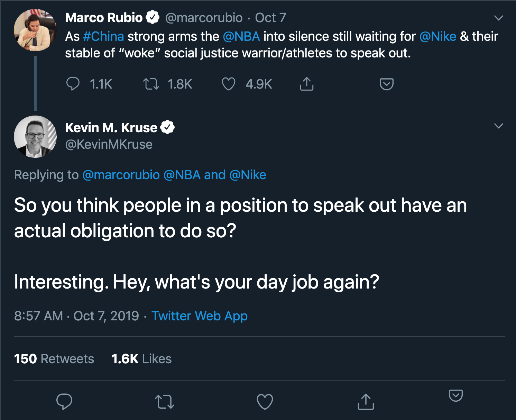Open Marco Rubio's profile picture
This screenshot has height=420, width=516.
[35, 30]
